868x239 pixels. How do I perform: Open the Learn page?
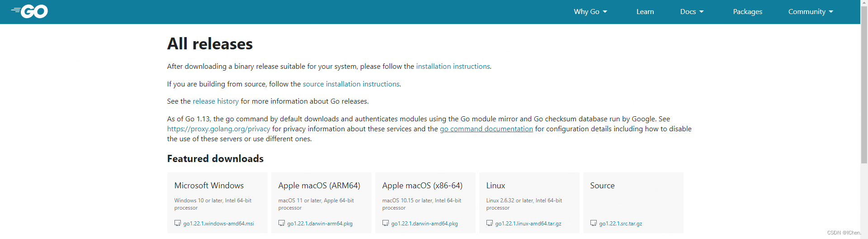645,12
